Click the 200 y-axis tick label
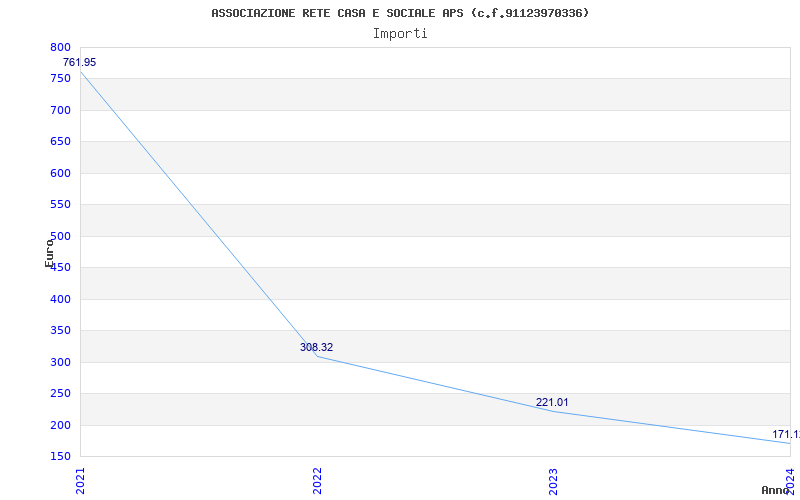This screenshot has height=500, width=800. coord(60,425)
